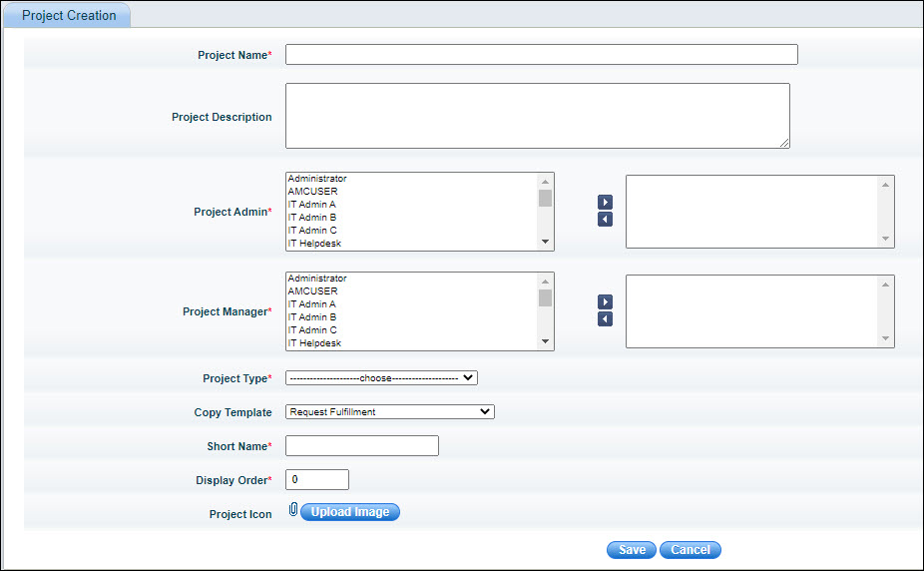Click into the Project Description textarea
The height and width of the screenshot is (571, 924).
(x=537, y=116)
